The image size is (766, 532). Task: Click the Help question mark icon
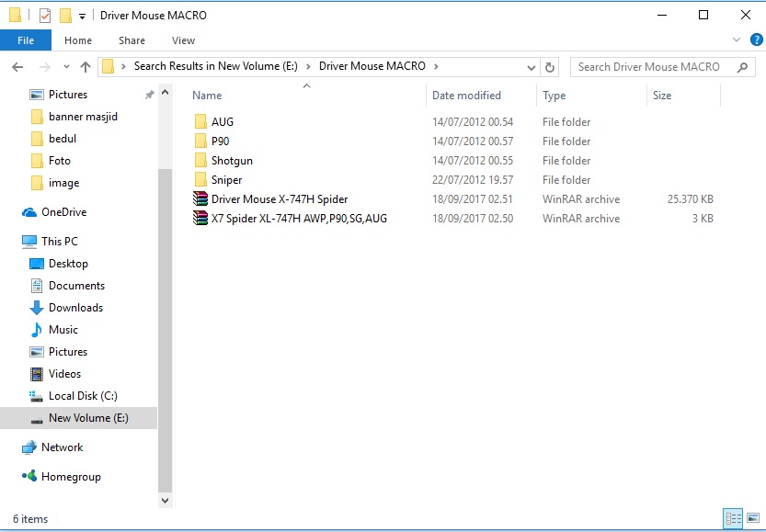(x=755, y=40)
